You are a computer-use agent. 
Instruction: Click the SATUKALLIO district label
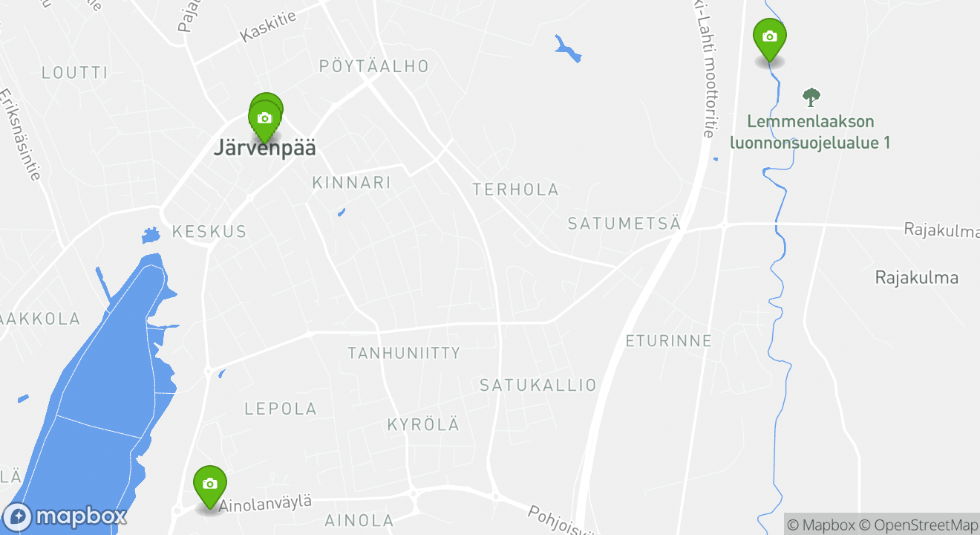(538, 386)
